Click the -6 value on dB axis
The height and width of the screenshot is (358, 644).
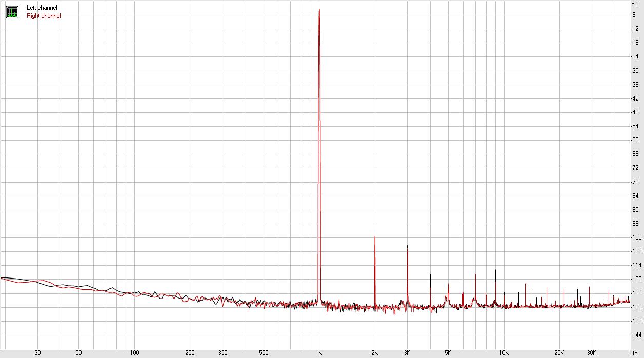click(634, 14)
